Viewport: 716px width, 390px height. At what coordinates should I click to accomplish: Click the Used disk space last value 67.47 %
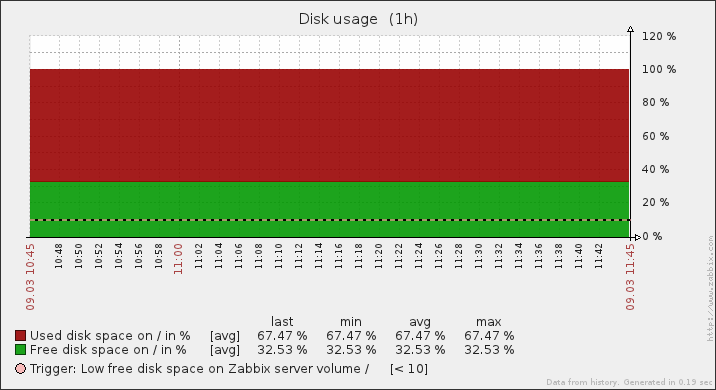(x=282, y=336)
